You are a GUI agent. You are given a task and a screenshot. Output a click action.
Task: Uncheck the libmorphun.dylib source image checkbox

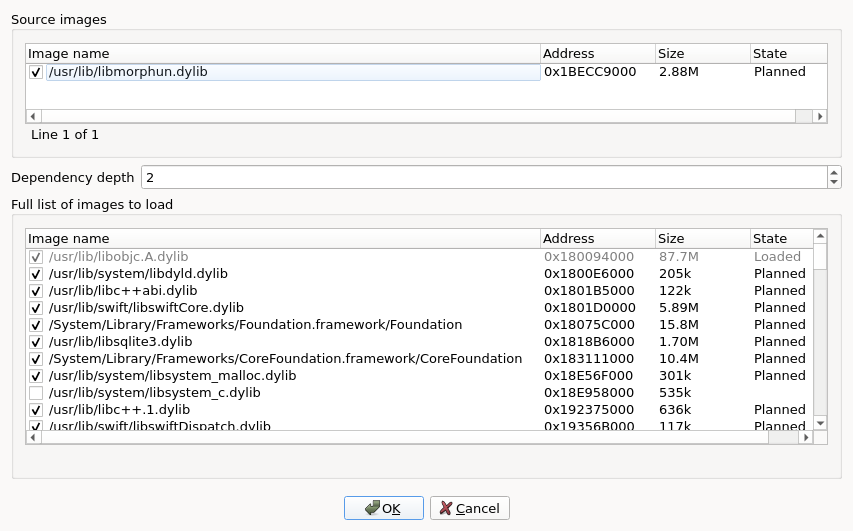pyautogui.click(x=36, y=72)
